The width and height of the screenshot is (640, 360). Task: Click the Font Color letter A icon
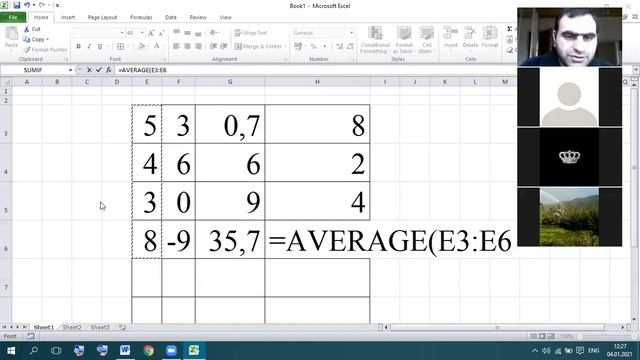(157, 47)
